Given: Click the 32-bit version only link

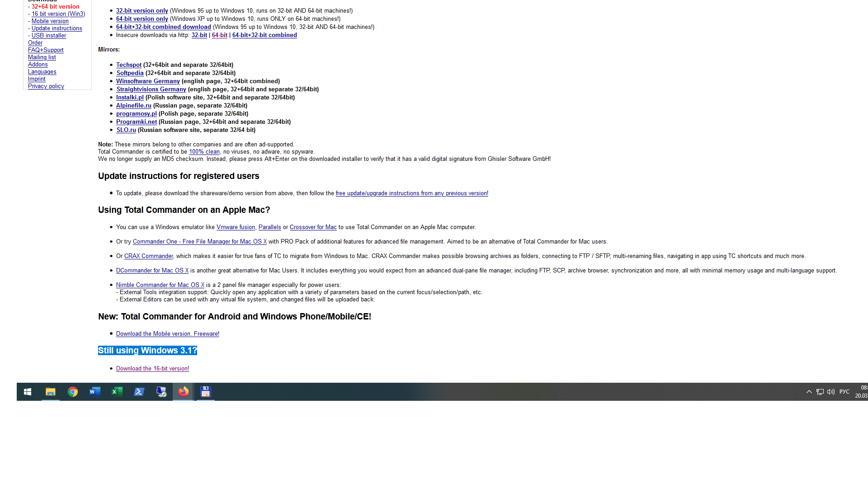Looking at the screenshot, I should pos(142,11).
